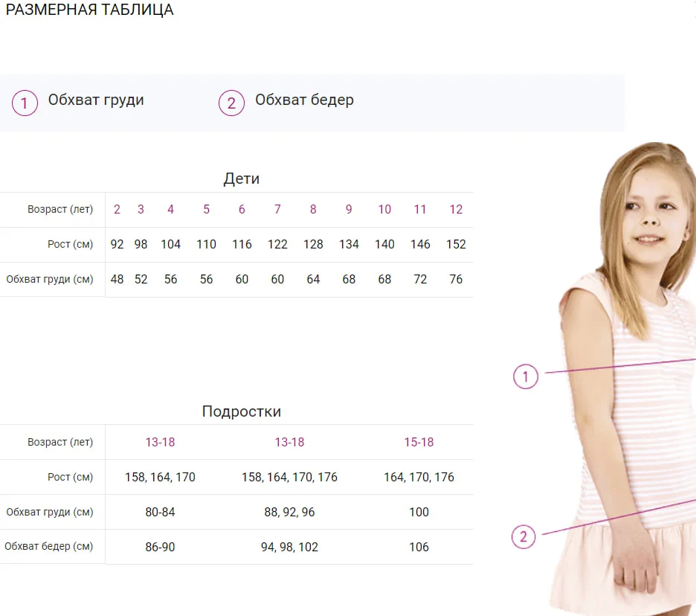
Task: Select age 10 in the Дети table
Action: tap(384, 209)
